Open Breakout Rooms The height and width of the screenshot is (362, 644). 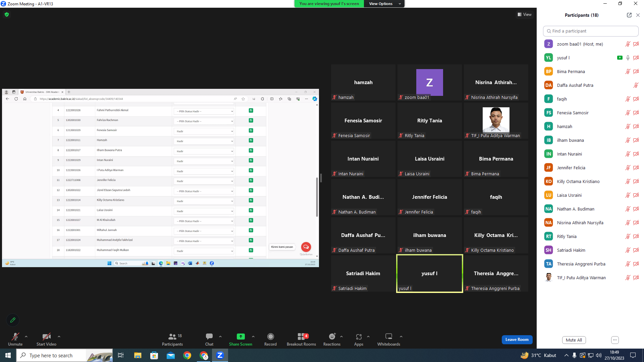click(301, 339)
